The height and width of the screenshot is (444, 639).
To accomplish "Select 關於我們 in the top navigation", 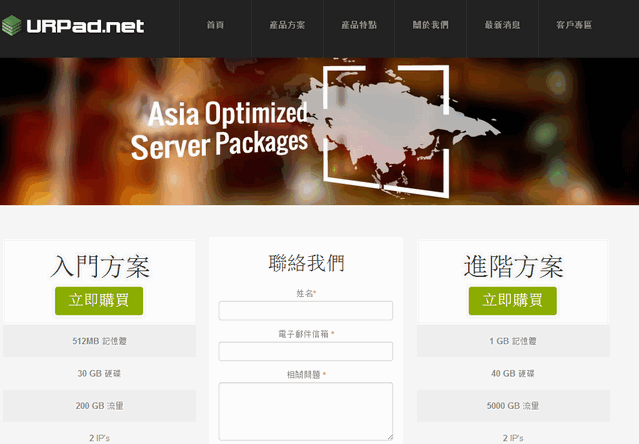I will [430, 25].
